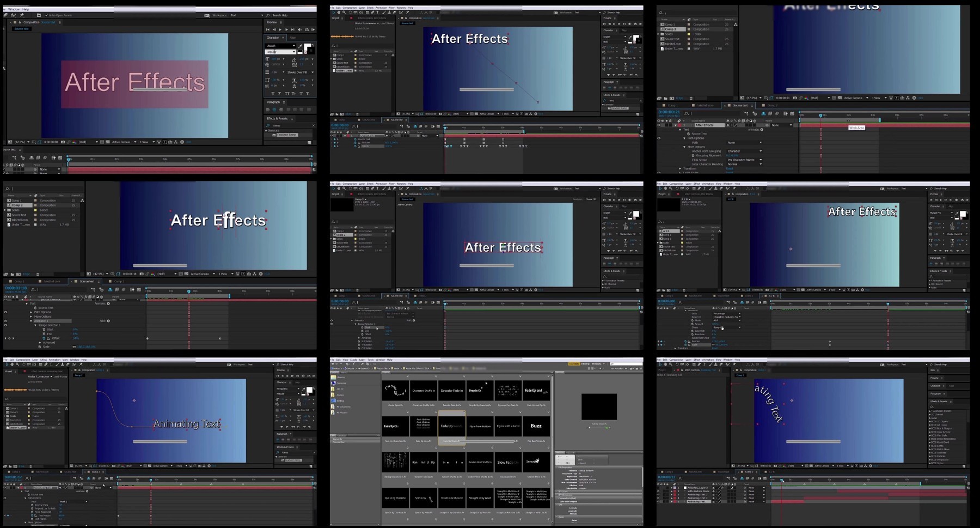Toggle Faux Italic in pink-highlight frame's Character panel
980x528 pixels.
pyautogui.click(x=279, y=94)
